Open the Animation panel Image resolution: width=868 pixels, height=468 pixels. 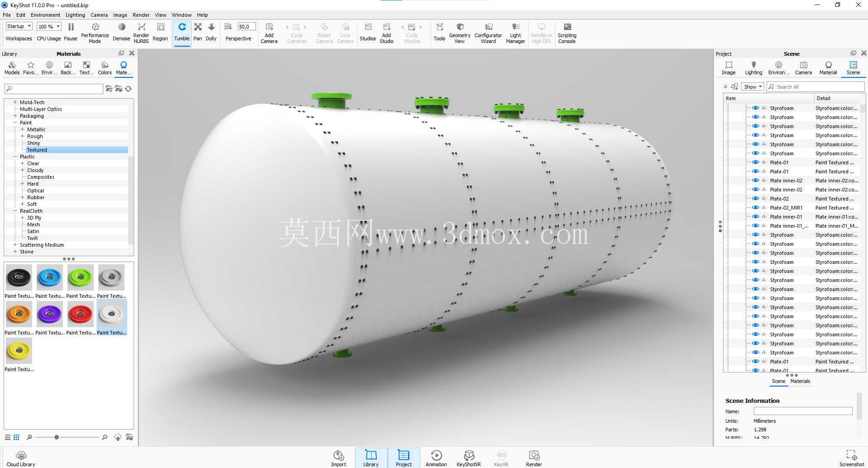(436, 458)
